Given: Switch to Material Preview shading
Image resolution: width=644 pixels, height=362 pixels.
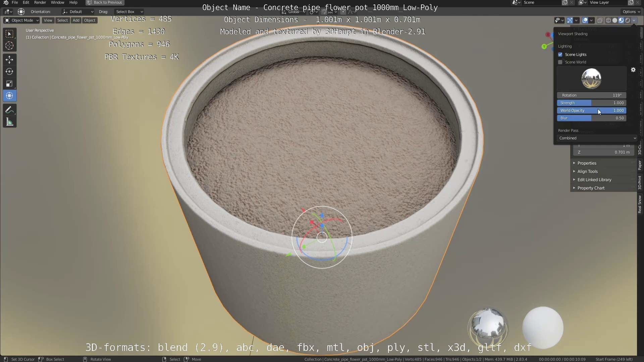Looking at the screenshot, I should click(x=621, y=20).
